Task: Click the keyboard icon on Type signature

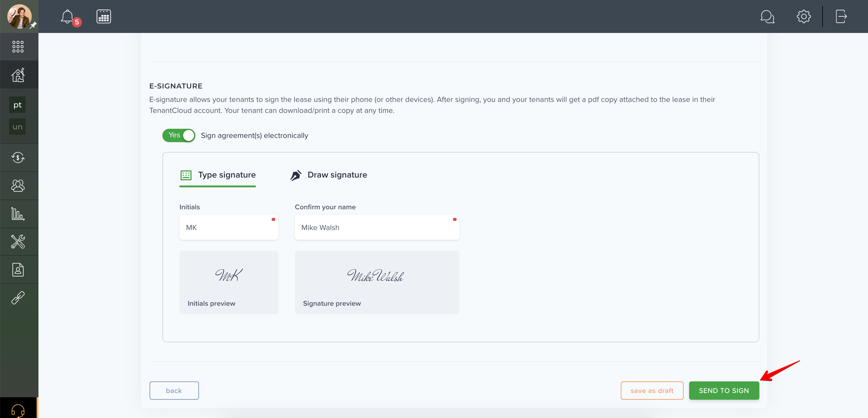Action: point(186,175)
